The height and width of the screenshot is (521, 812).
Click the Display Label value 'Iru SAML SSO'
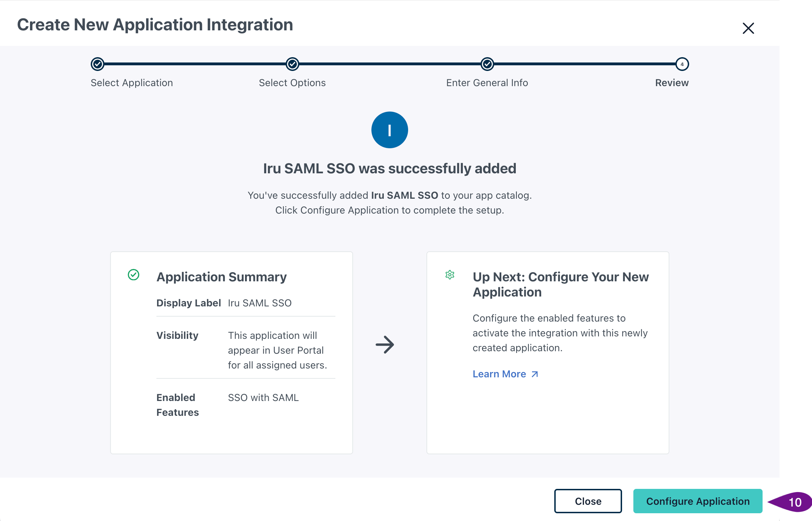(x=260, y=303)
